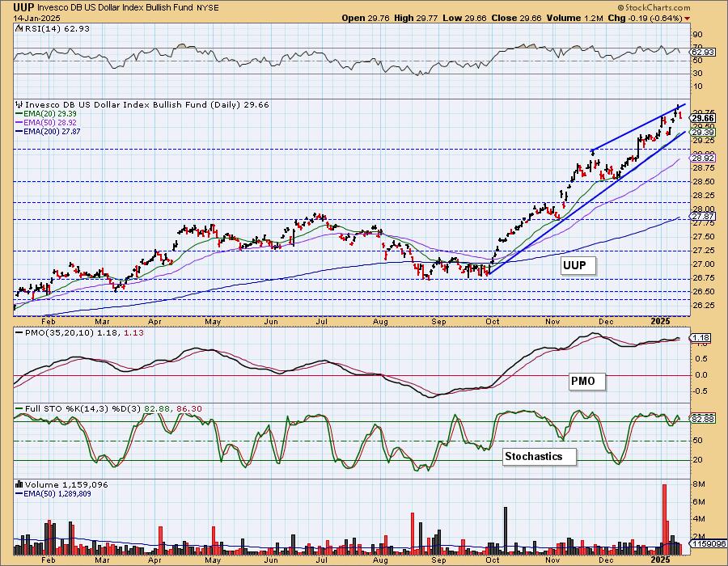Click the small chart icon before RSI(14)
Image resolution: width=728 pixels, height=566 pixels.
[x=19, y=28]
